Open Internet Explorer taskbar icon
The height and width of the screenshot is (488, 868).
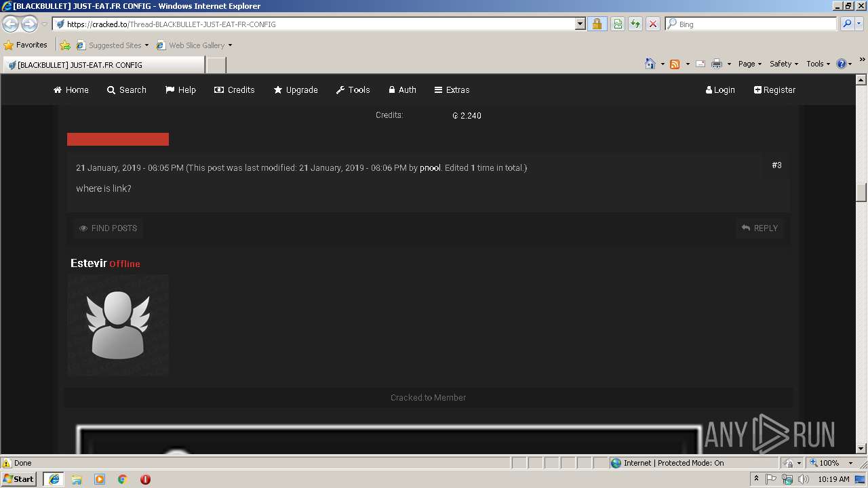[54, 479]
